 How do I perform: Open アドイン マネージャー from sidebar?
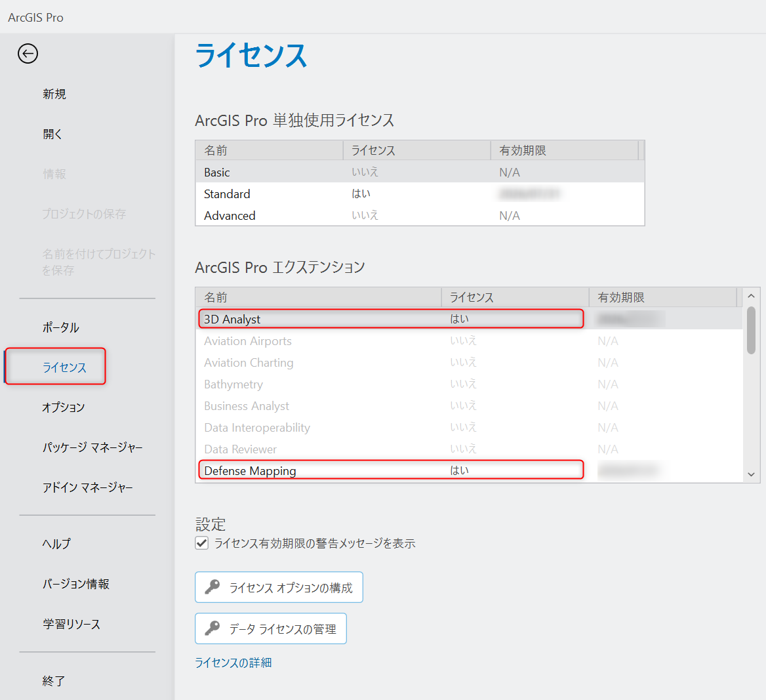click(x=88, y=487)
